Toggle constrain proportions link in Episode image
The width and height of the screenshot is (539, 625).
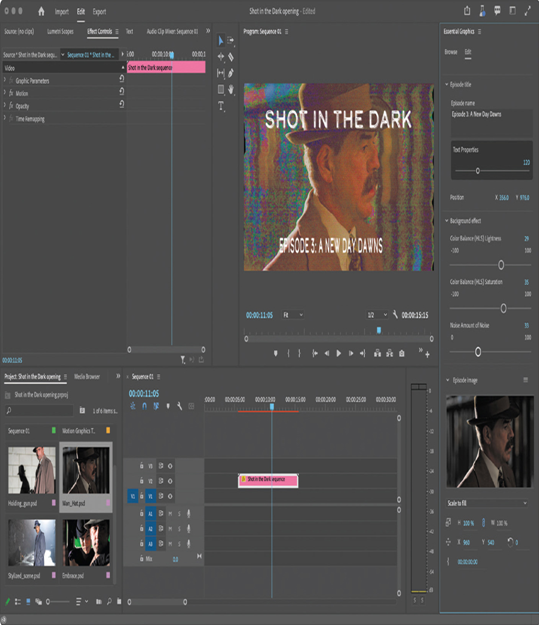tap(483, 523)
